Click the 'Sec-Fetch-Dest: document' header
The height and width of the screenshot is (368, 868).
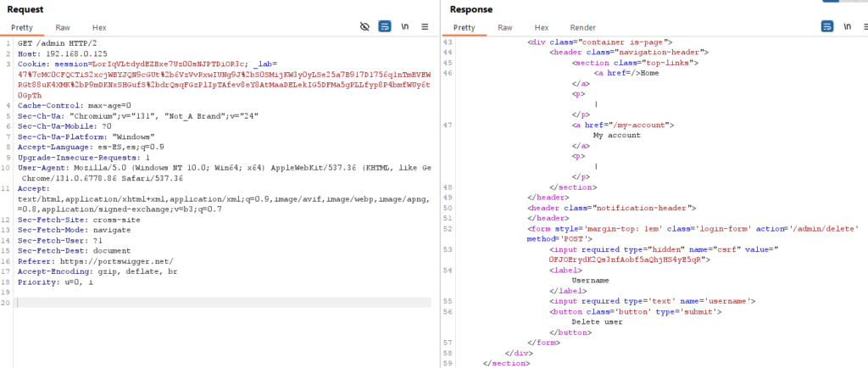[x=75, y=251]
